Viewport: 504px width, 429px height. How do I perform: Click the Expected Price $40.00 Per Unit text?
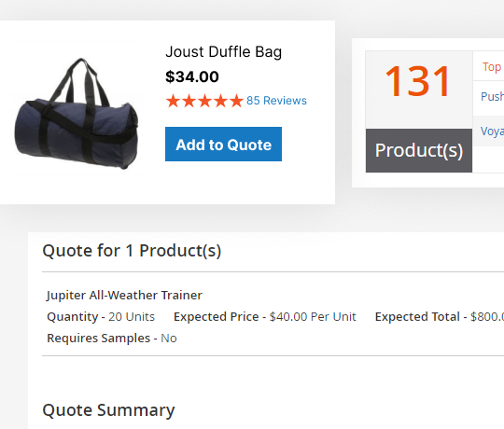(x=265, y=316)
